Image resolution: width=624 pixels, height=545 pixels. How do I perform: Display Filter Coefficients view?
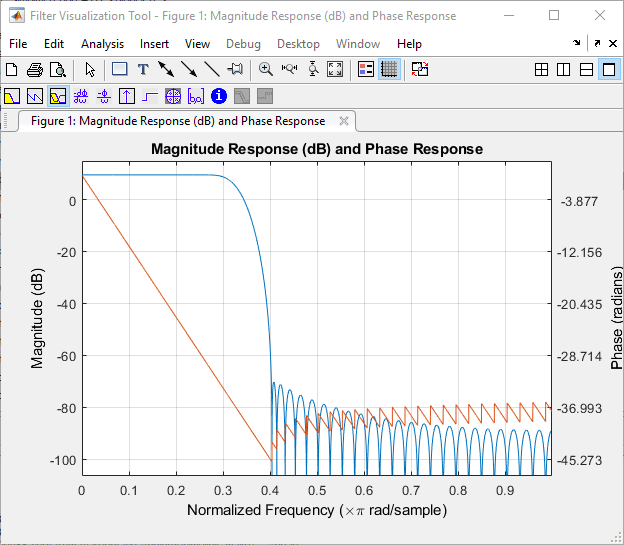pyautogui.click(x=196, y=97)
